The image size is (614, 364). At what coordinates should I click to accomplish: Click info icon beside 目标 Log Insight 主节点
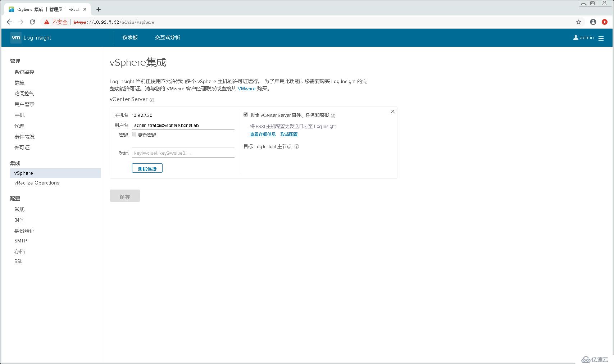(297, 146)
